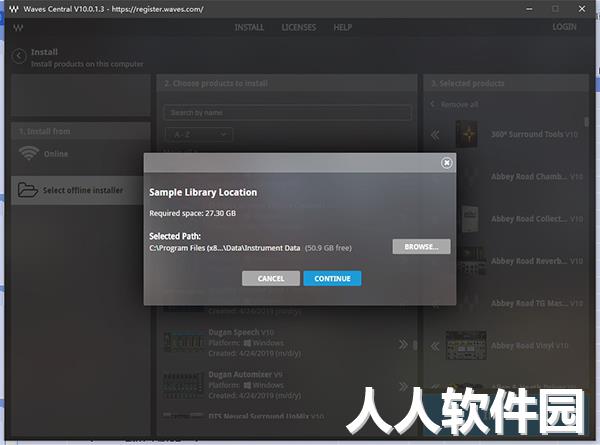Open the A - Z sorting dropdown
This screenshot has width=600, height=445.
199,135
